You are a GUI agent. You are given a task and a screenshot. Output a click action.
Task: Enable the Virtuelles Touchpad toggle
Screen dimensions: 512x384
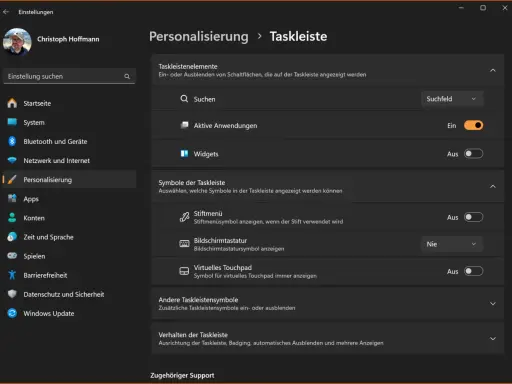click(x=473, y=271)
